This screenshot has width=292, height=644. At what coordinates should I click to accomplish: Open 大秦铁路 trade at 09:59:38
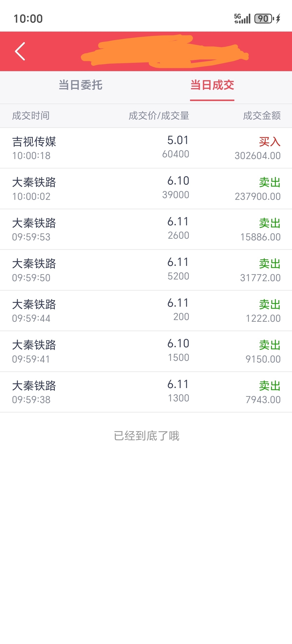tap(146, 392)
